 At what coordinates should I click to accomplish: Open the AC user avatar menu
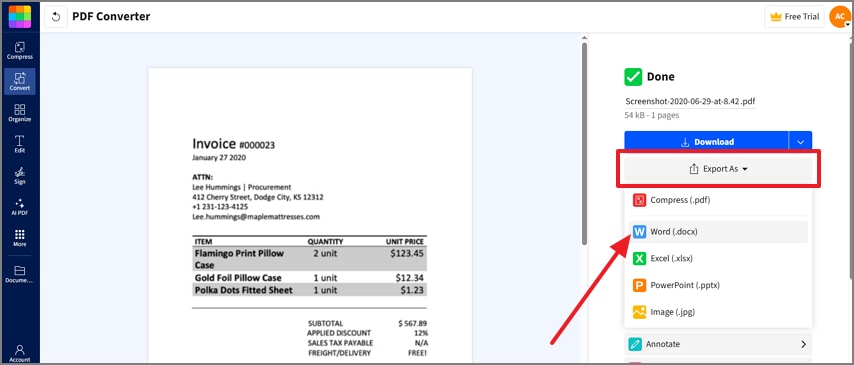[x=839, y=17]
